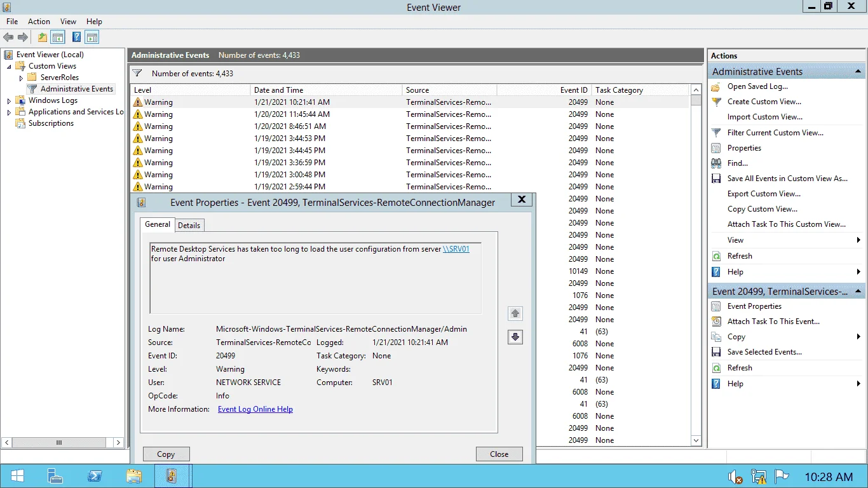The width and height of the screenshot is (868, 488).
Task: Open the Help submenu under Administrative Events actions
Action: (787, 272)
